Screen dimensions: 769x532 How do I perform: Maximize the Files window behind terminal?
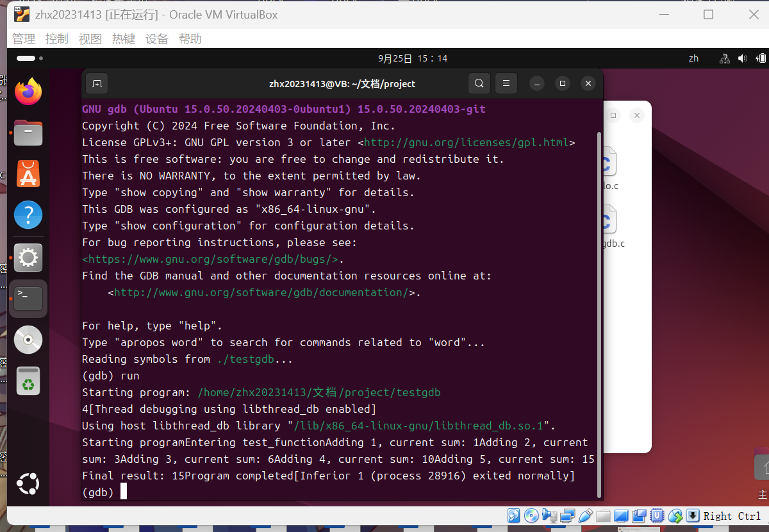point(613,115)
